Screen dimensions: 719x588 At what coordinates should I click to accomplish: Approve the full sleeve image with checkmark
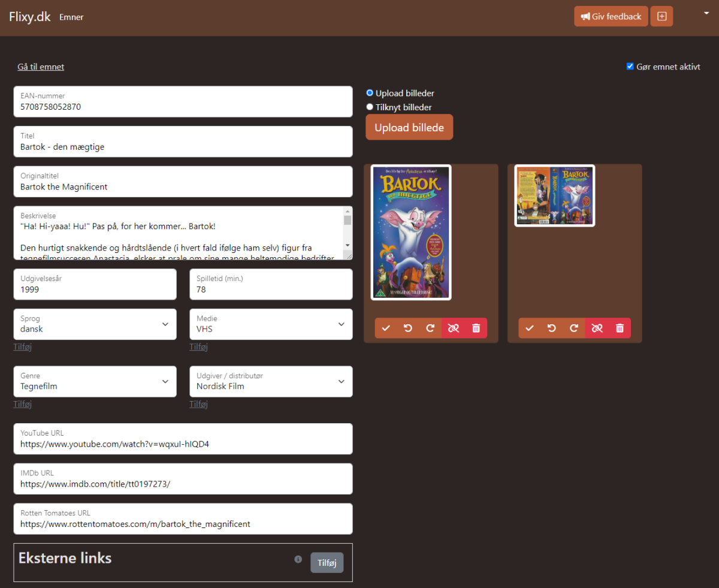tap(530, 328)
